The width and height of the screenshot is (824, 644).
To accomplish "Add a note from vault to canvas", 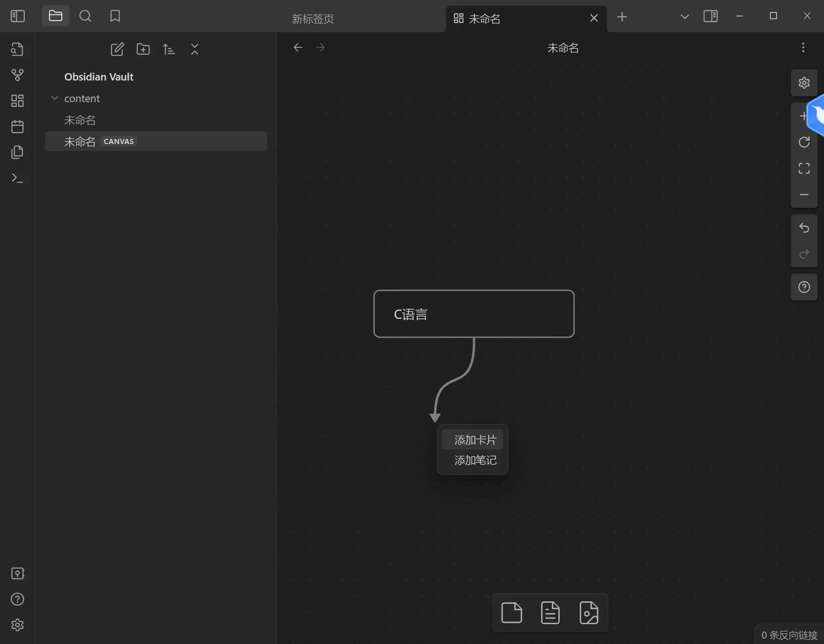I will (550, 613).
